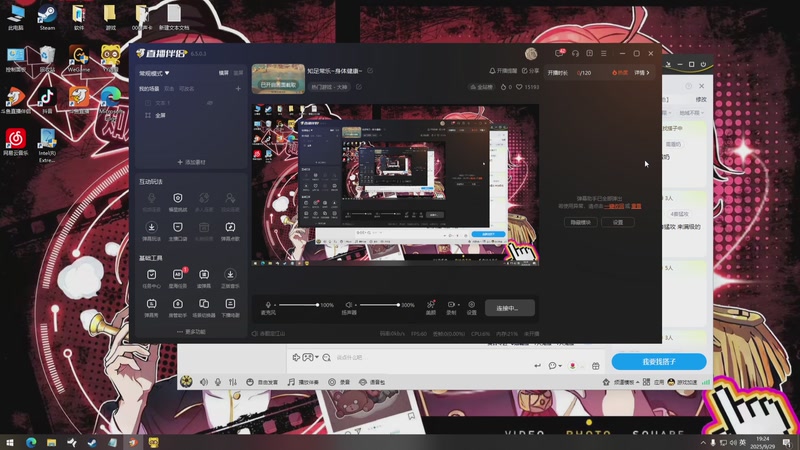This screenshot has width=800, height=450.
Task: Open the 弹幕玩法 interactive feature
Action: coord(152,231)
